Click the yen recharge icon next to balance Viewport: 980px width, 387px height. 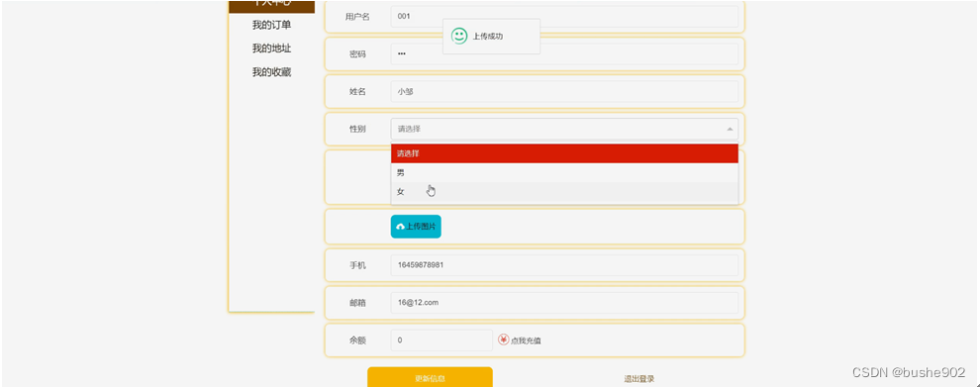click(504, 340)
